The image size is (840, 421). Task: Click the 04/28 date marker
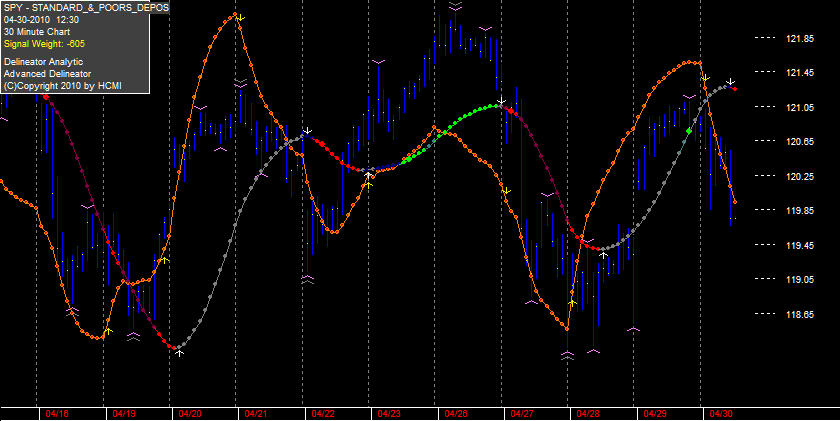point(588,414)
